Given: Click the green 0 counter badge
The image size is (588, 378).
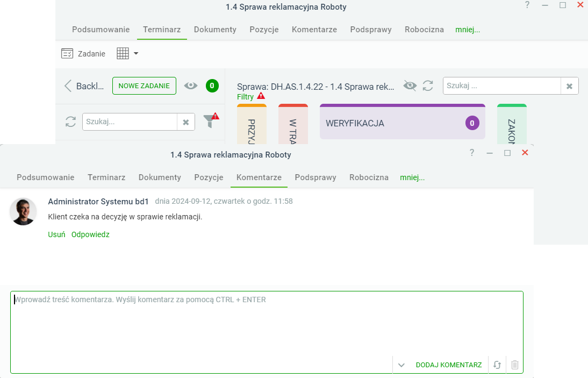Looking at the screenshot, I should pos(212,86).
